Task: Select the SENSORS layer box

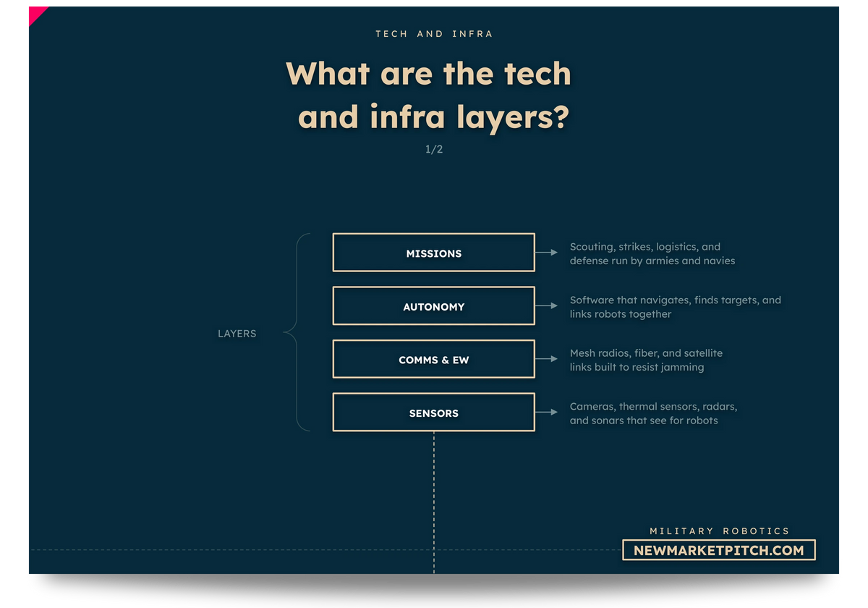Action: [x=433, y=413]
